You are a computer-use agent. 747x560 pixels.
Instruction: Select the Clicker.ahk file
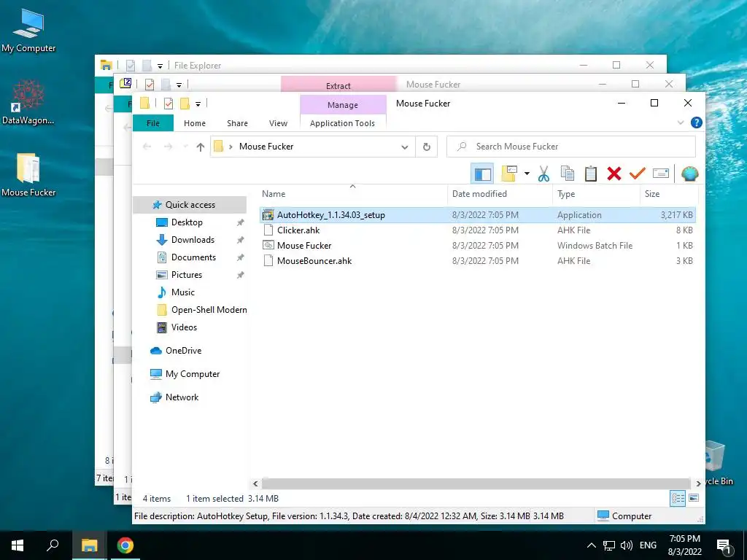(477, 230)
